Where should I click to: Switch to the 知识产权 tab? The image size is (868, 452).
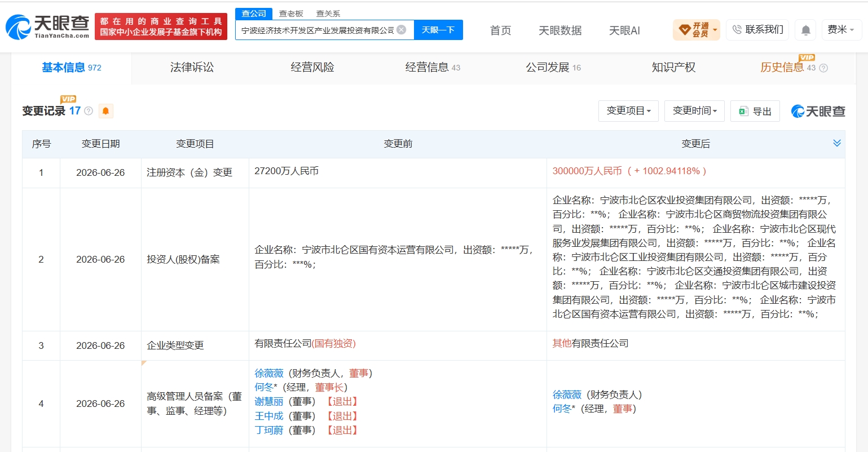pyautogui.click(x=673, y=68)
